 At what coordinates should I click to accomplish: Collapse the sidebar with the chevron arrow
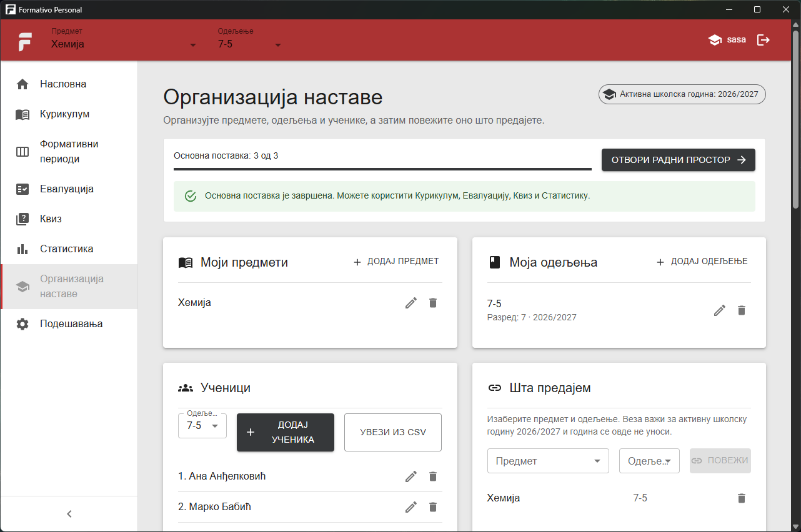pyautogui.click(x=69, y=514)
